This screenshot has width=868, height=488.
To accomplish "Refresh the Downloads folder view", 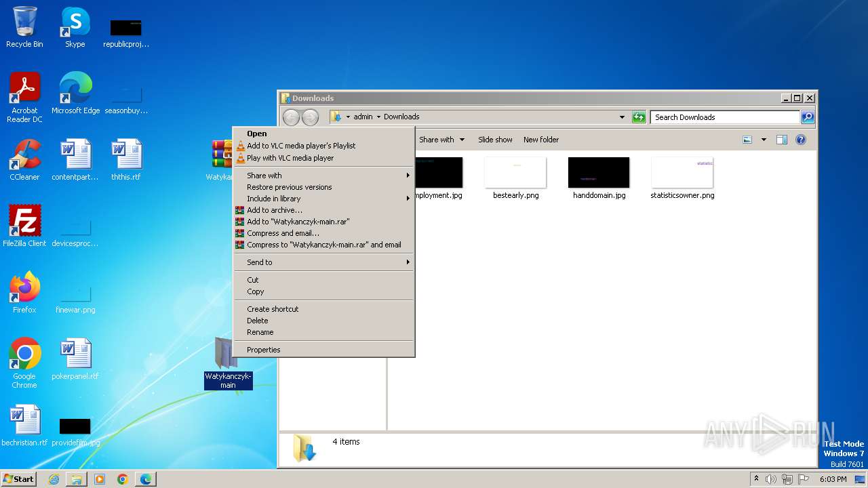I will click(x=639, y=117).
